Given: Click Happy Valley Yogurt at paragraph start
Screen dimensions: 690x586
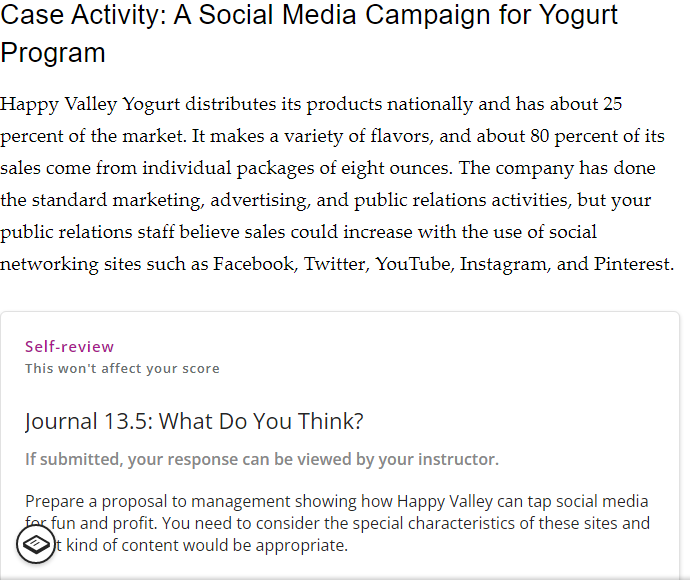Looking at the screenshot, I should tap(90, 104).
